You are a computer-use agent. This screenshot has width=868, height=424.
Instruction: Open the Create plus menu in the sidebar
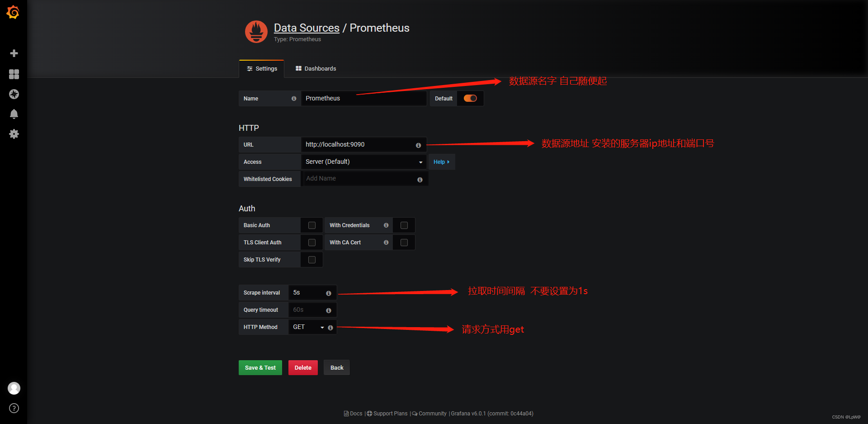click(x=14, y=53)
